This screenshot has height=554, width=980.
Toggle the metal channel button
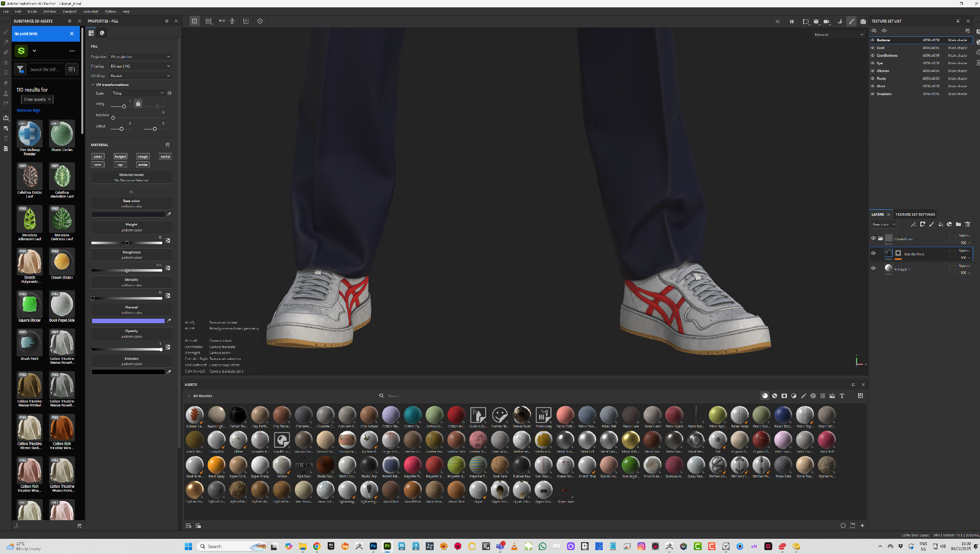(x=166, y=157)
